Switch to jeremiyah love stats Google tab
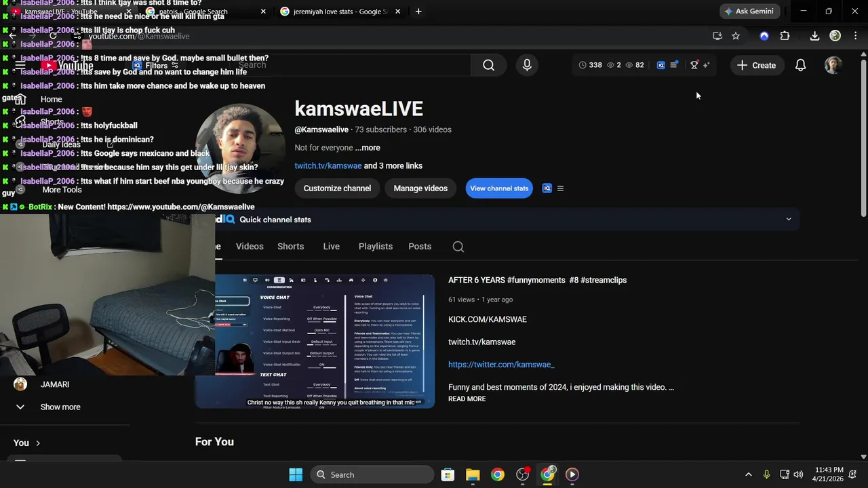This screenshot has height=488, width=868. (x=335, y=12)
